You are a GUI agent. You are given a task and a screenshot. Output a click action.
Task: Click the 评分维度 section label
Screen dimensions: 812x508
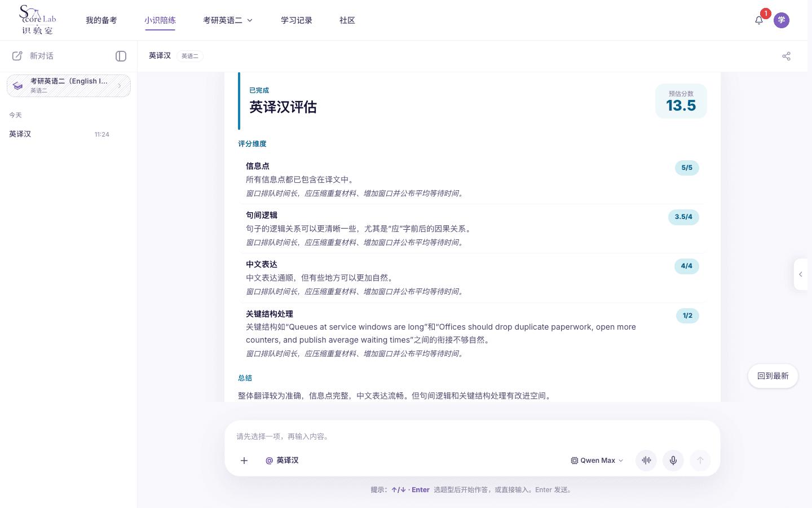(x=252, y=144)
